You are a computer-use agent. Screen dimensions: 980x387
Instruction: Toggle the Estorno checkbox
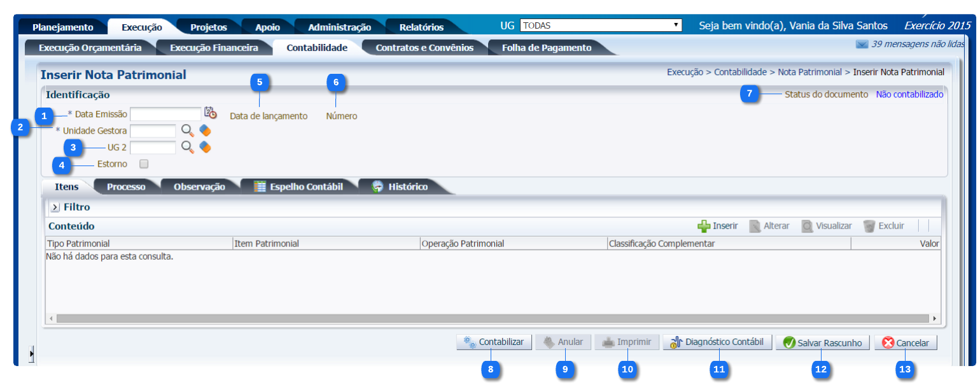tap(144, 164)
